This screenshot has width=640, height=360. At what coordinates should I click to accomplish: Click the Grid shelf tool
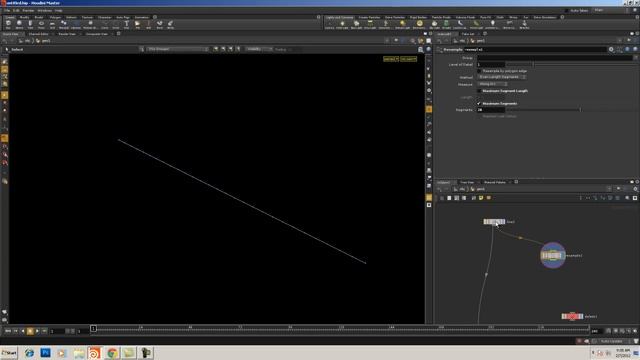[52, 24]
